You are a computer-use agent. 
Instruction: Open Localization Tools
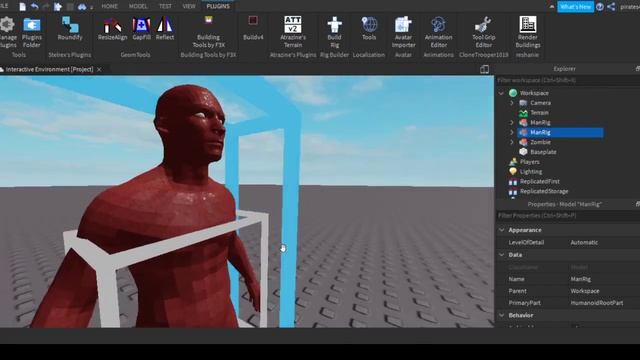369,29
